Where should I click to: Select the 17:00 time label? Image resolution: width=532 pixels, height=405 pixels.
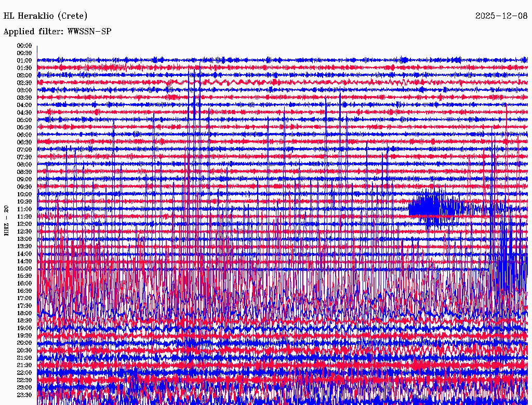click(x=24, y=298)
